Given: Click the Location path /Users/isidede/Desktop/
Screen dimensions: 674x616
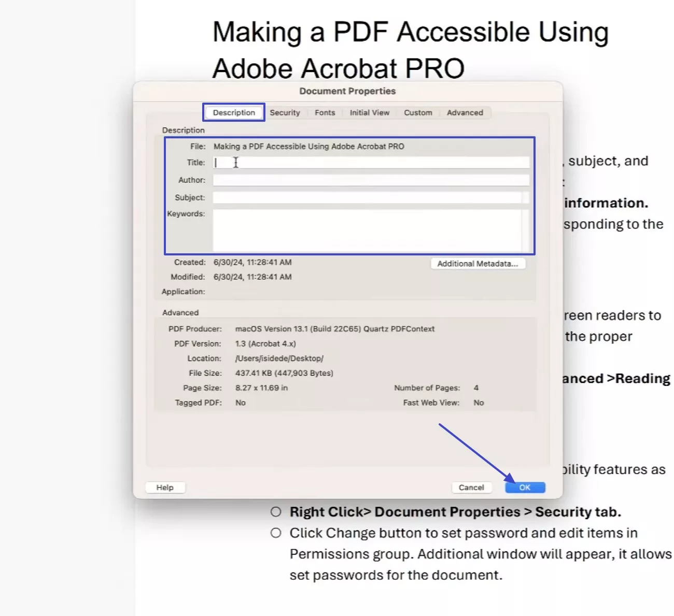Looking at the screenshot, I should pos(279,358).
